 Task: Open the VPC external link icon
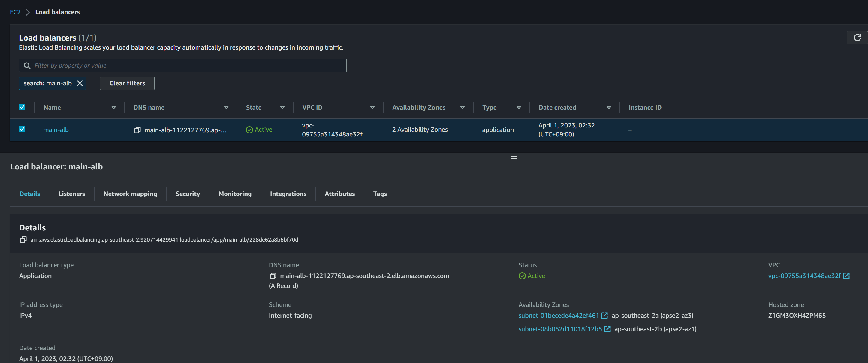(846, 276)
